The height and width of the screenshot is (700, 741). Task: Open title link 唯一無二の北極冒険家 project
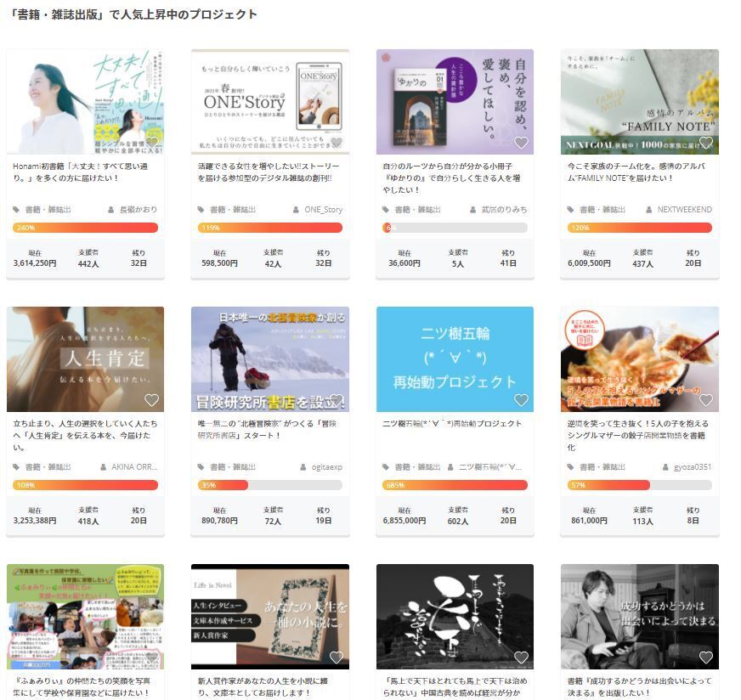point(269,429)
